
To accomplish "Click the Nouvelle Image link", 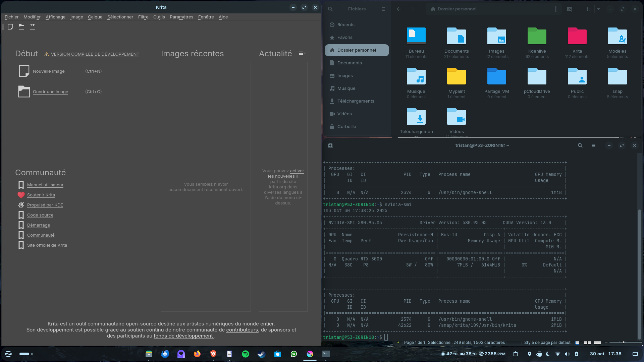I will point(49,71).
